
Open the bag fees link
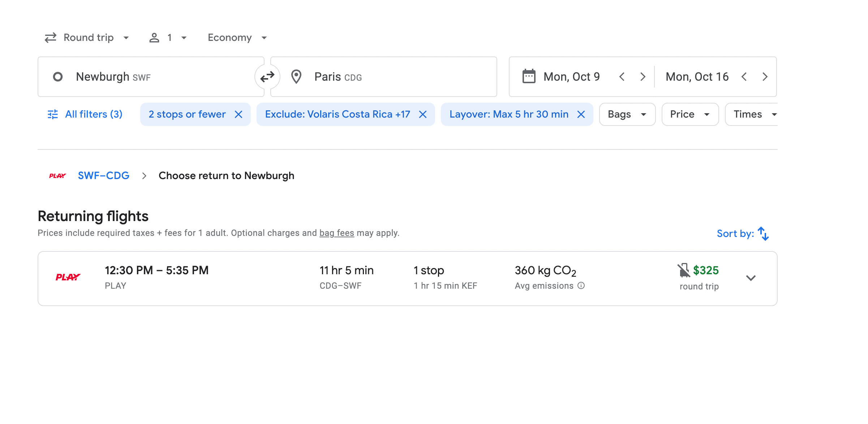336,233
